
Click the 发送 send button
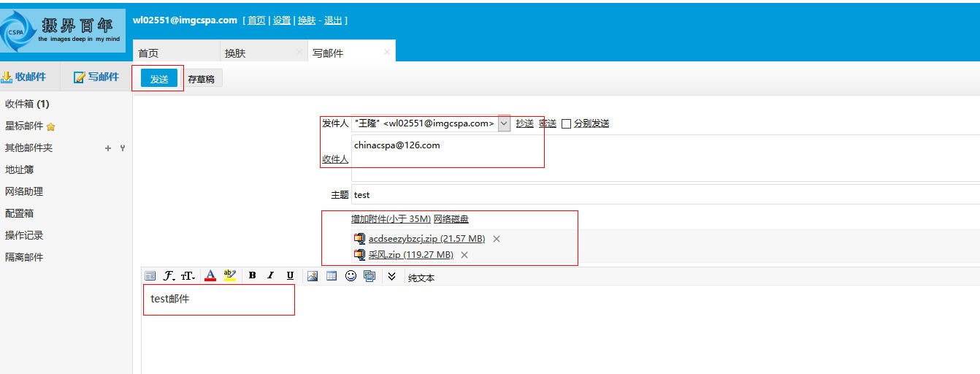click(158, 79)
